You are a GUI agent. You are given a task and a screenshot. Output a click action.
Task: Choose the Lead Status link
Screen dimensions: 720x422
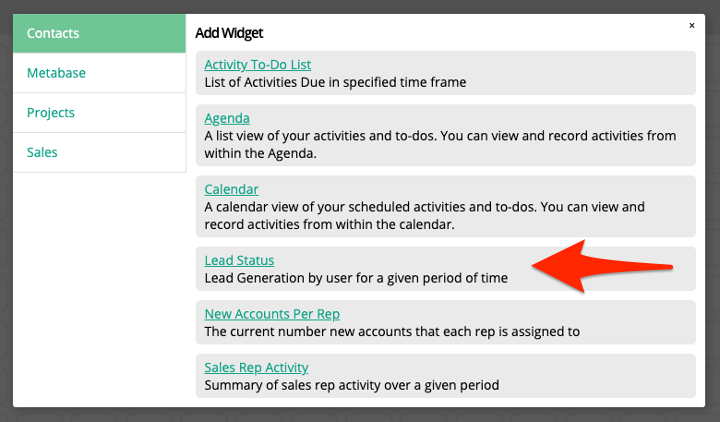[239, 261]
